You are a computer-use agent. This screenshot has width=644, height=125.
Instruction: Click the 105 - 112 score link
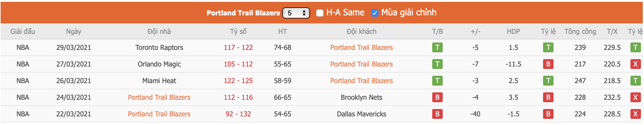pyautogui.click(x=238, y=64)
